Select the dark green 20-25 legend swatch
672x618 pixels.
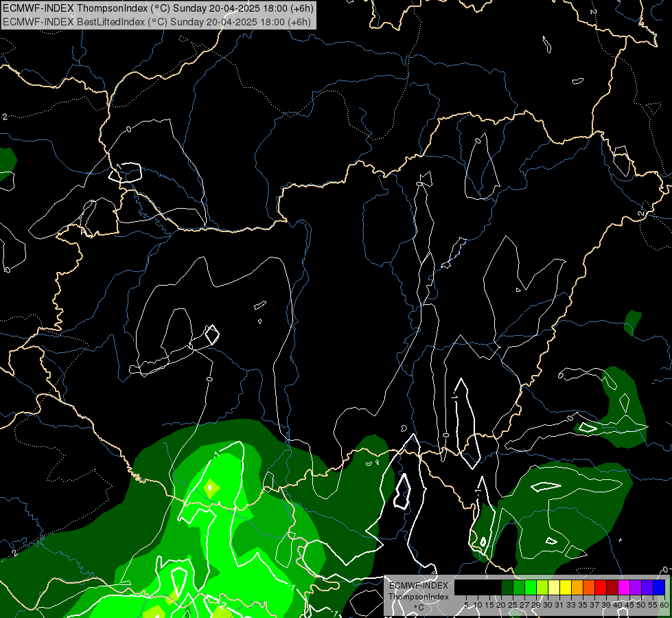tap(507, 587)
